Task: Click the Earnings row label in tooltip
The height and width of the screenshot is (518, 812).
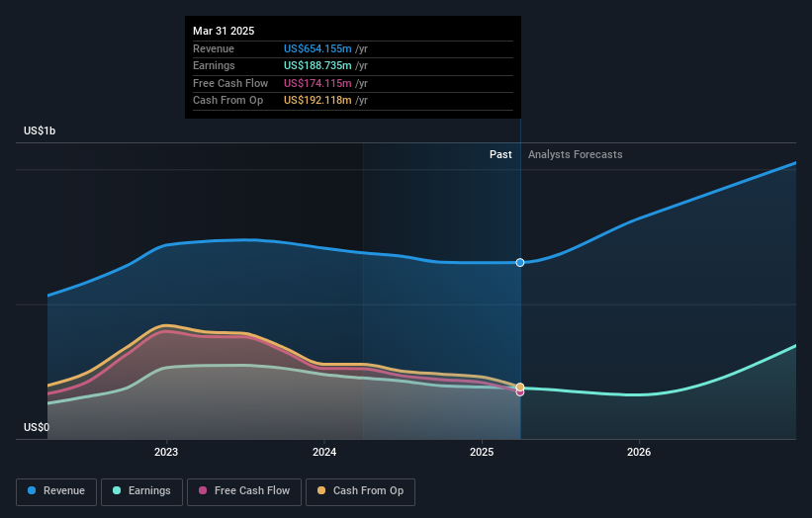Action: tap(214, 65)
